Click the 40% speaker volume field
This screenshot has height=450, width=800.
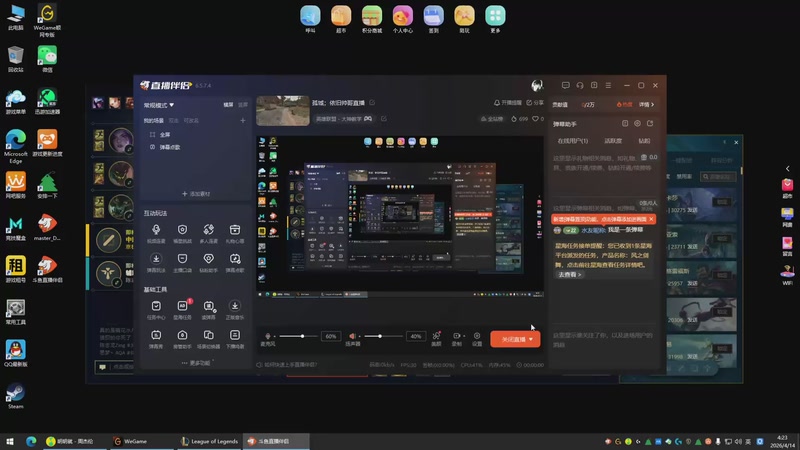click(x=416, y=336)
